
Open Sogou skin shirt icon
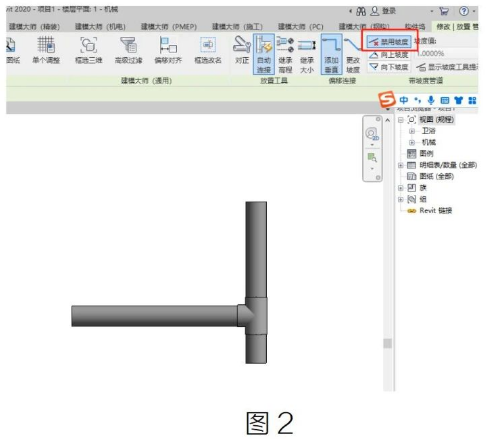tap(459, 100)
